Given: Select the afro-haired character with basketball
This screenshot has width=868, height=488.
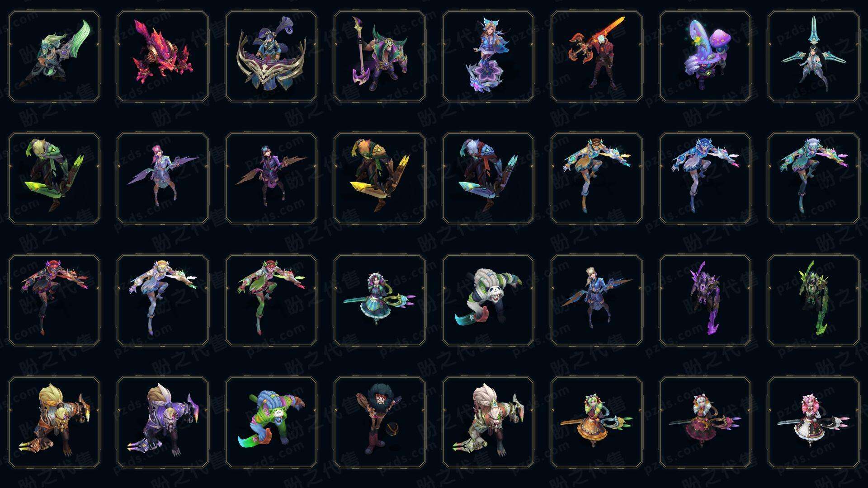Looking at the screenshot, I should (380, 422).
